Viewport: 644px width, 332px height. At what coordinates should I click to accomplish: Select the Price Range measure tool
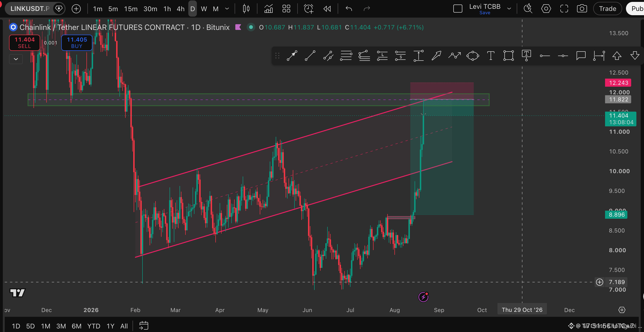[418, 56]
